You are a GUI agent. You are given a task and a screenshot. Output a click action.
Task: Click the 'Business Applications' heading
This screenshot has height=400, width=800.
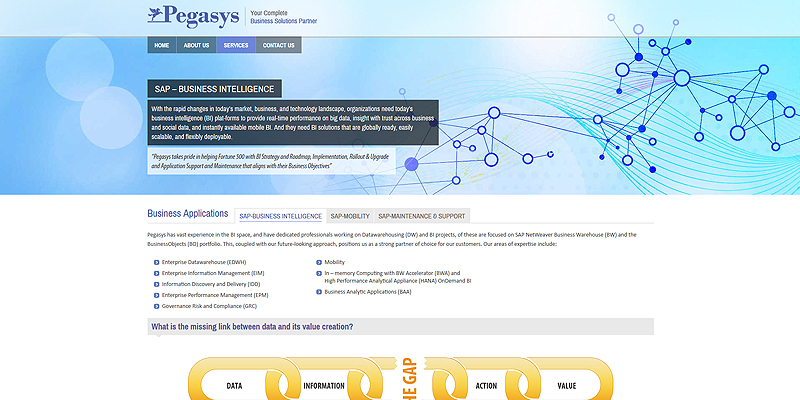(x=188, y=213)
